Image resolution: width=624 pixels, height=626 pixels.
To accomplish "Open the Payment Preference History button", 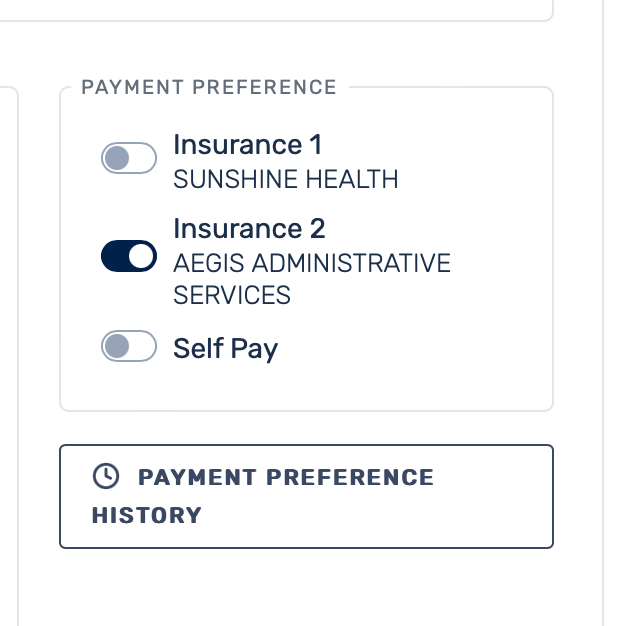I will 306,496.
